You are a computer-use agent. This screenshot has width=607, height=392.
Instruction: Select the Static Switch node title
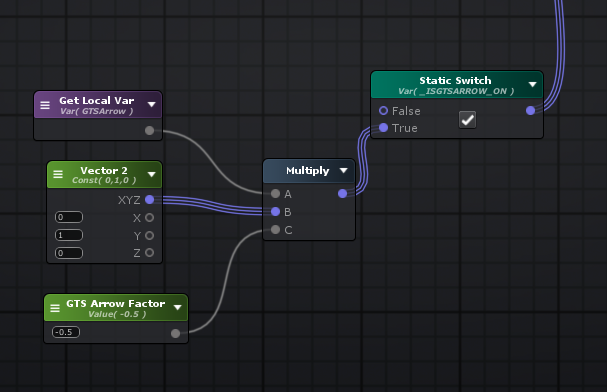[x=455, y=80]
